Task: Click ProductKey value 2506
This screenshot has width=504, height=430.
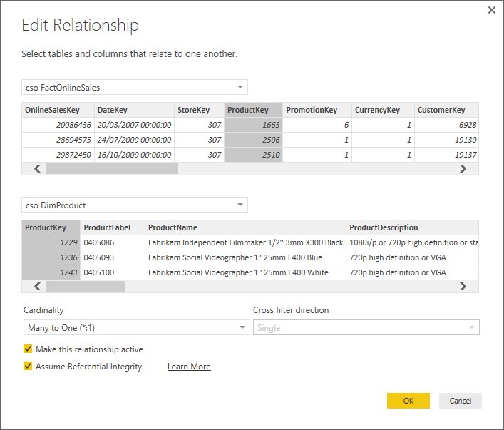Action: tap(253, 140)
